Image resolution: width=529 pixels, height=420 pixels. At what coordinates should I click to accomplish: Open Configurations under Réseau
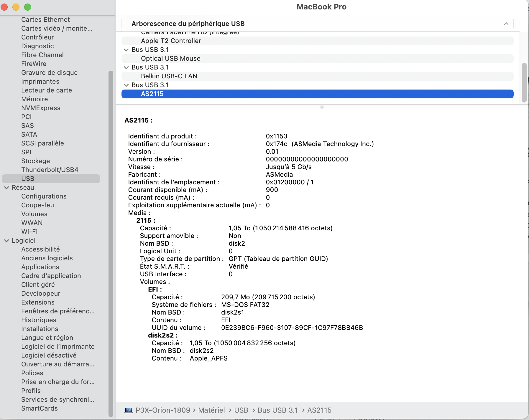pyautogui.click(x=44, y=196)
